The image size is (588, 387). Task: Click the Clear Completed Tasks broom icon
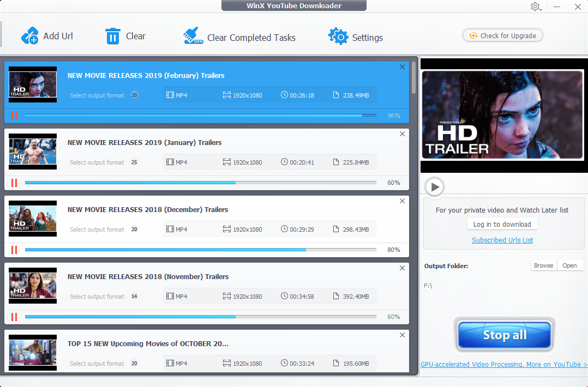coord(193,36)
